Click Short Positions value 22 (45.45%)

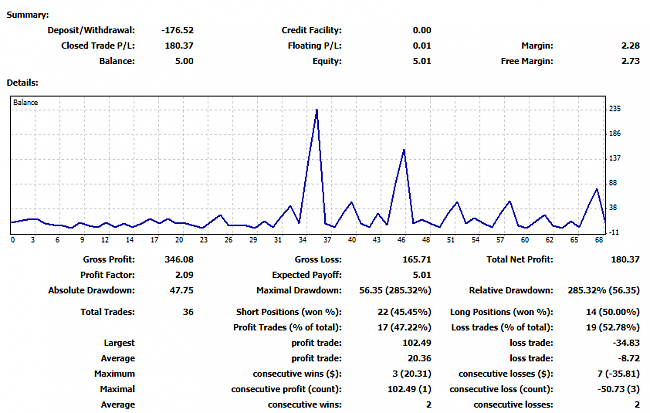click(x=404, y=312)
